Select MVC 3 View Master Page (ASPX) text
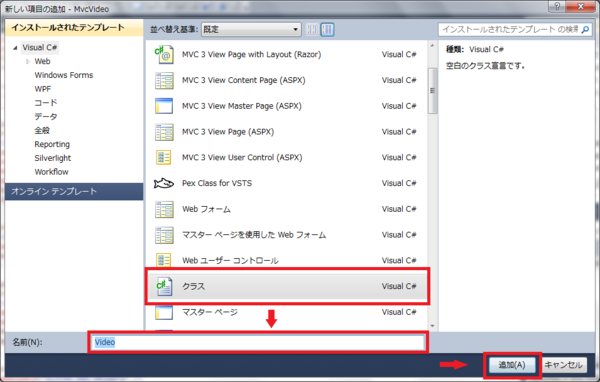 pos(242,106)
